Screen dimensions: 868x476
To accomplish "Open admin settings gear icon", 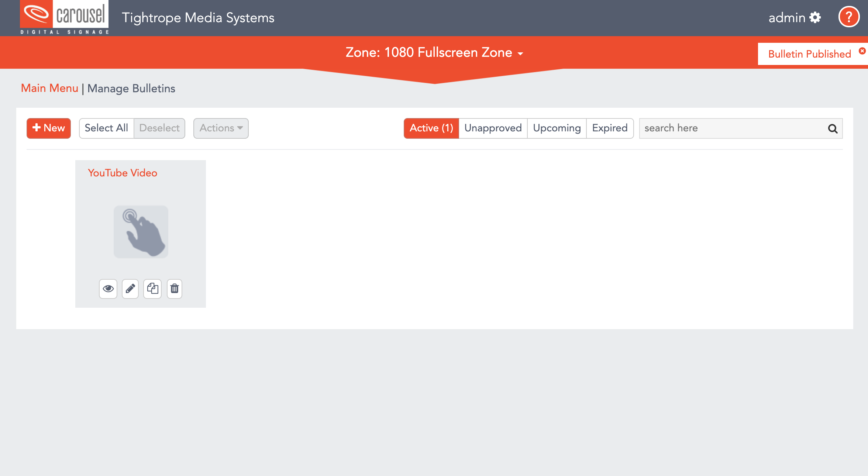I will pos(815,17).
